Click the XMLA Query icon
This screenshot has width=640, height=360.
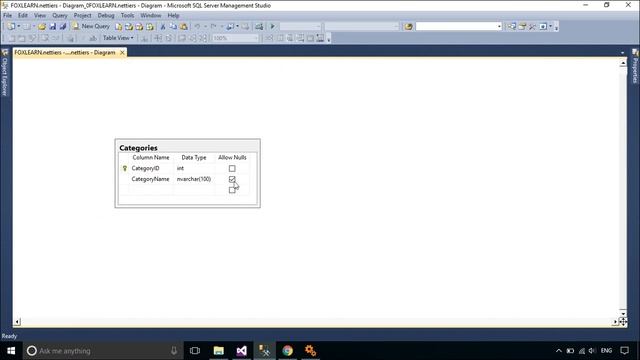pos(150,27)
